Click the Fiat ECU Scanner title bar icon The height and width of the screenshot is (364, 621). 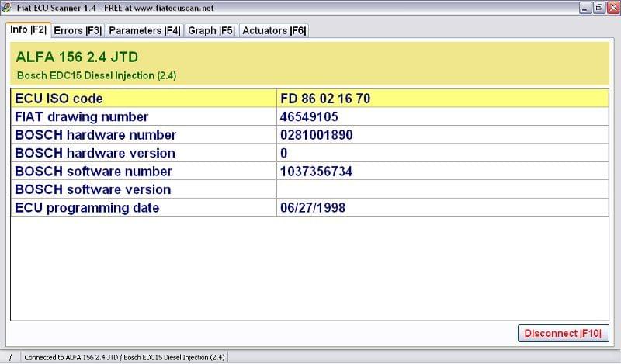[7, 8]
